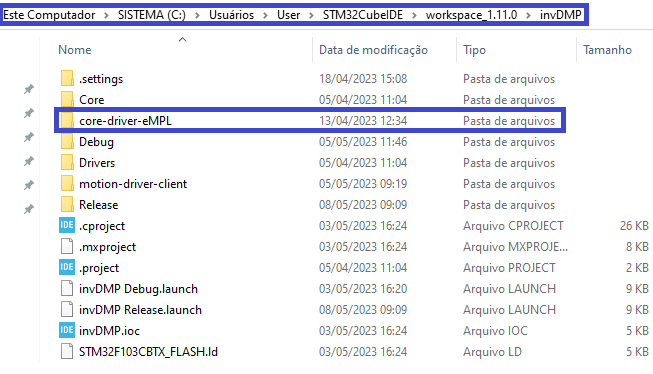
Task: Select the Core folder name
Action: pyautogui.click(x=92, y=100)
